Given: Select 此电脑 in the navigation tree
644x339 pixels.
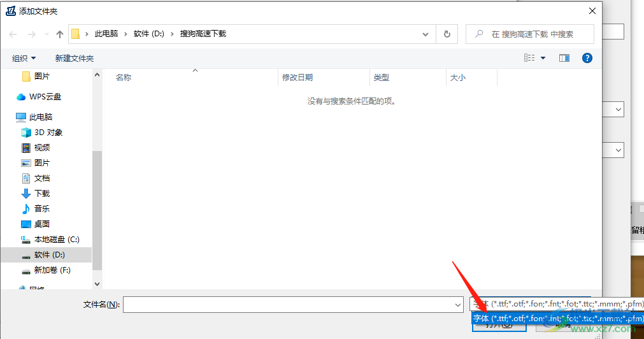Looking at the screenshot, I should [x=41, y=117].
